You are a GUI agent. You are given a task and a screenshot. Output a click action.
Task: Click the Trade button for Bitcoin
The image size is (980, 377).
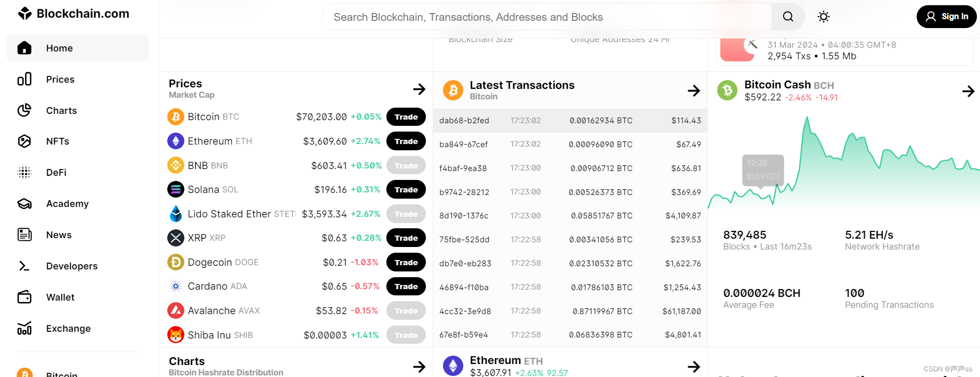tap(406, 117)
